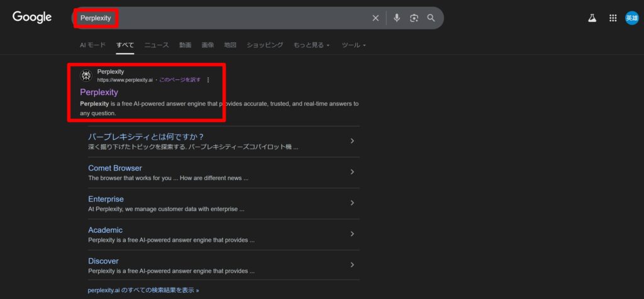This screenshot has width=644, height=299.
Task: Open the Enterprise sitelink
Action: (106, 199)
